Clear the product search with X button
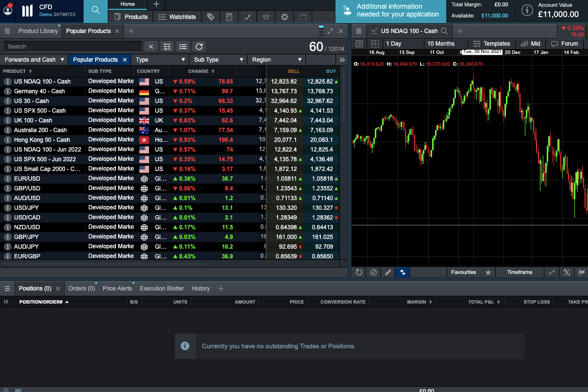The image size is (588, 392). pos(151,47)
